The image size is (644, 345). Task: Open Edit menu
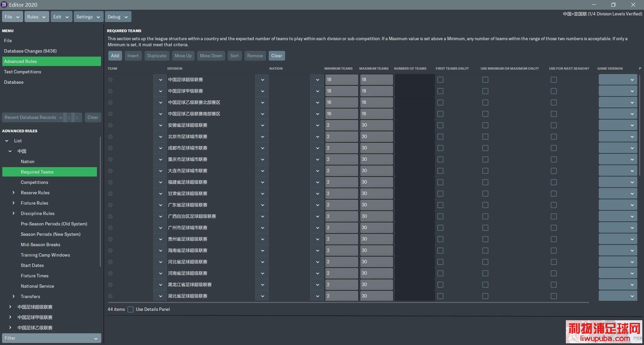(61, 17)
